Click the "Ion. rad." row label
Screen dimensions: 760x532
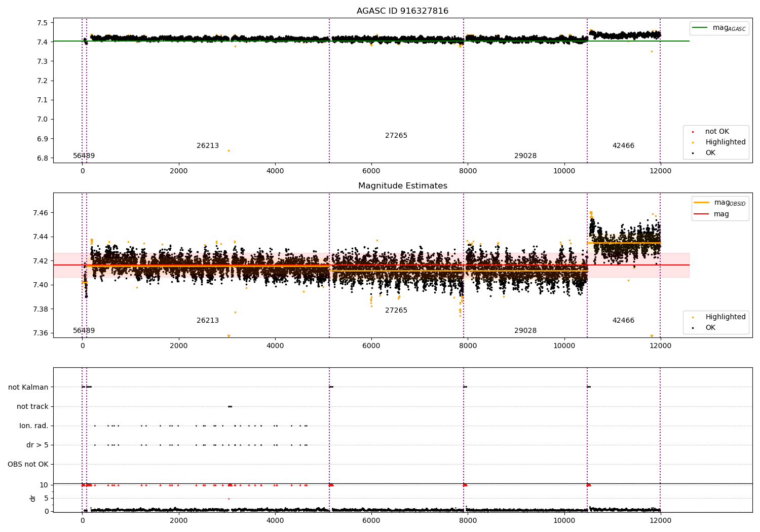click(x=34, y=426)
